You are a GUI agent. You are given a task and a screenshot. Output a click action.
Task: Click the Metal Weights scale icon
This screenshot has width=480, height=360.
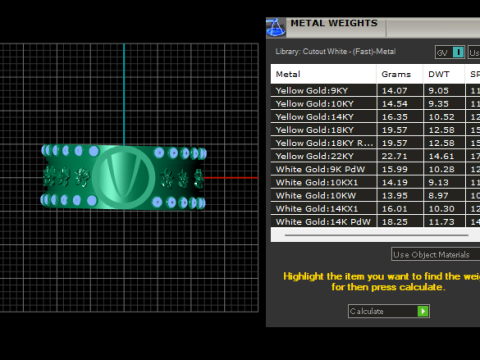[276, 27]
